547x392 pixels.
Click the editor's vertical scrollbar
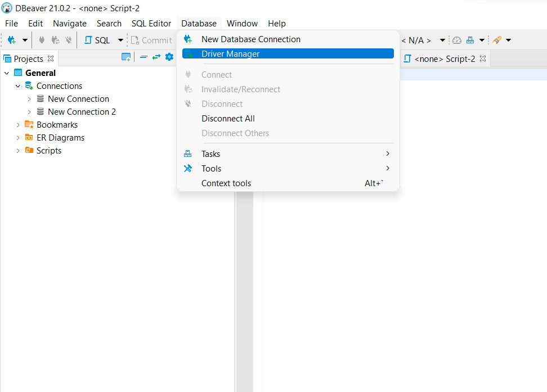246,253
